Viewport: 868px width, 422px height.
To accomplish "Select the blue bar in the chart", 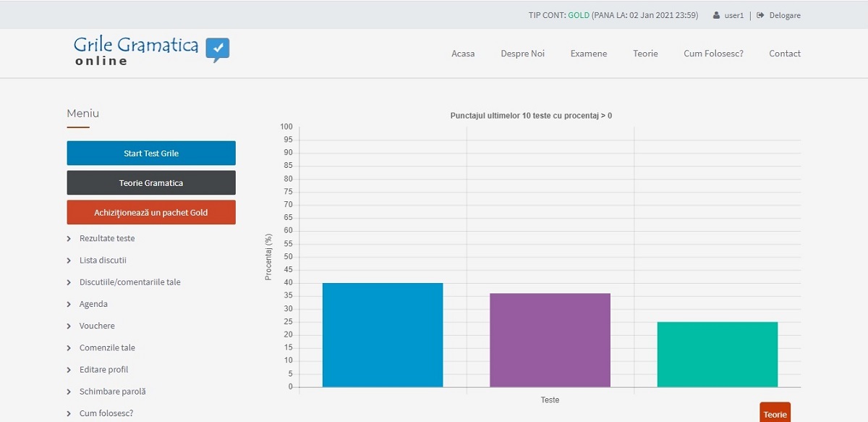I will [383, 334].
